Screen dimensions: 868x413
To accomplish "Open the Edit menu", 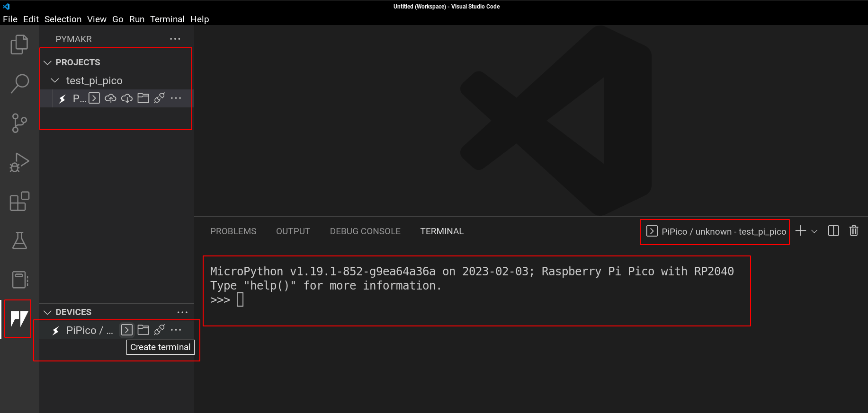I will [x=31, y=19].
